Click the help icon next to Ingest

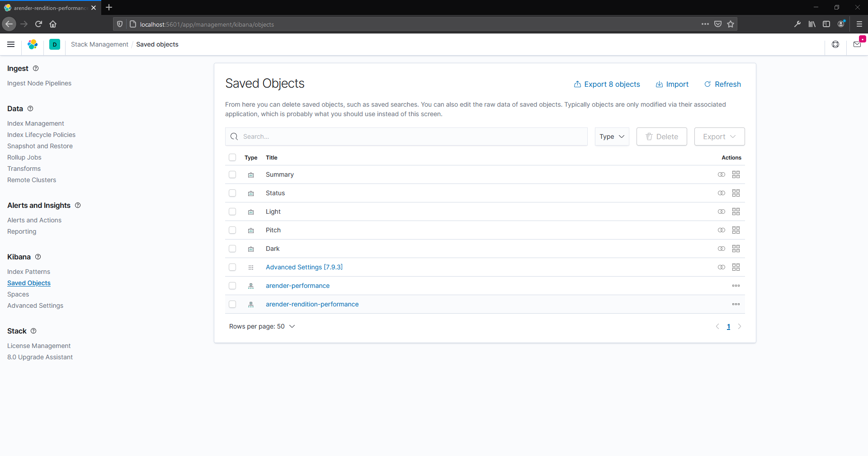tap(36, 68)
